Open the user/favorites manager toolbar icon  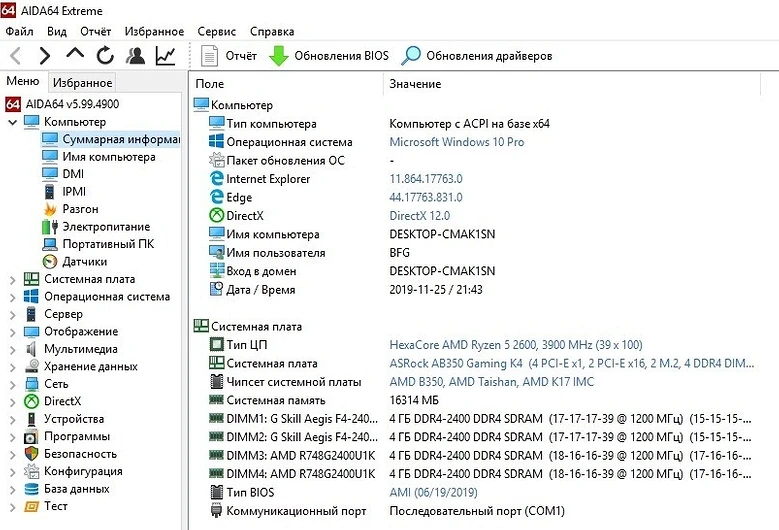(136, 56)
